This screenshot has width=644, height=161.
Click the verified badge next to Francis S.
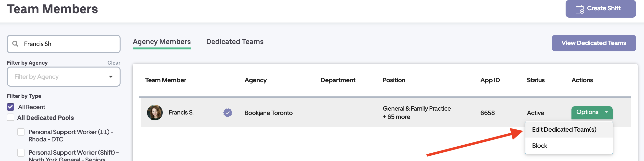point(227,113)
